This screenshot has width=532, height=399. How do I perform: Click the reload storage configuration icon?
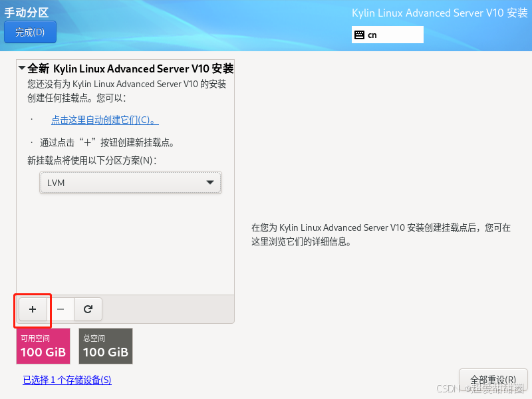pos(88,309)
